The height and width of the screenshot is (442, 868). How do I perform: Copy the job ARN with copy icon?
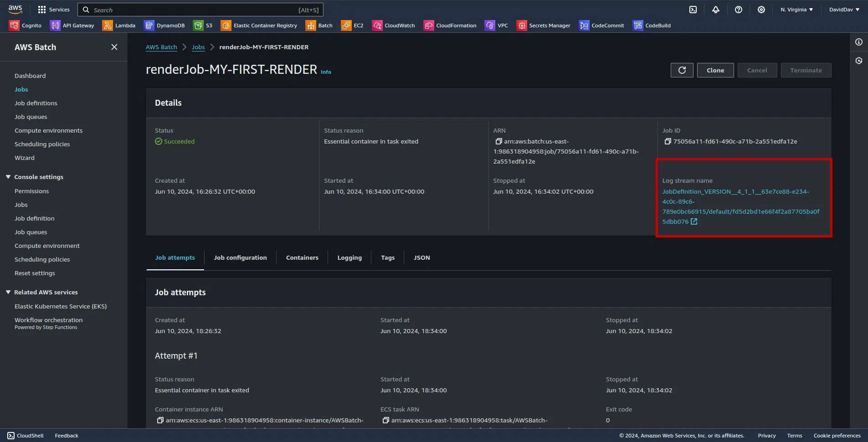[498, 142]
